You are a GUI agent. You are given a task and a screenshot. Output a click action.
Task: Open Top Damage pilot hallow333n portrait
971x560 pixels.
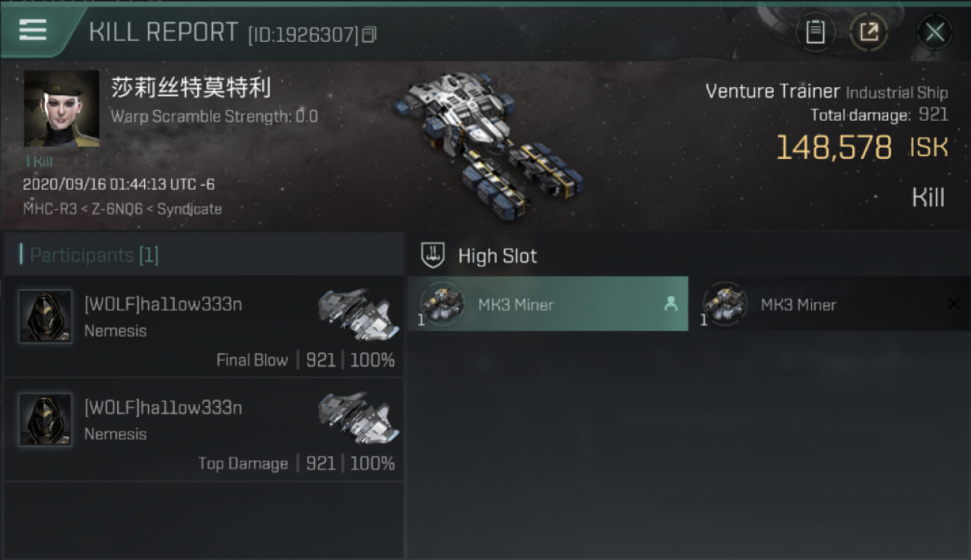tap(46, 420)
